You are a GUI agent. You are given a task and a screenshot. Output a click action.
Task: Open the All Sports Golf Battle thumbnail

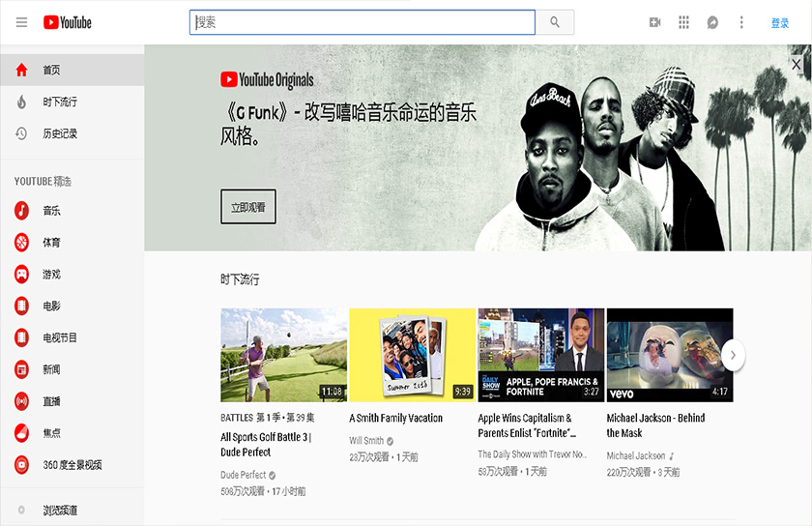point(283,355)
